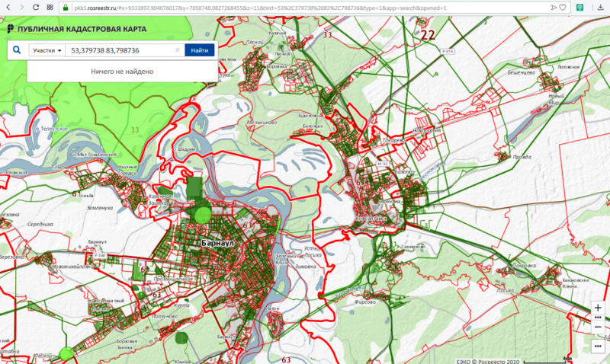Click the Мельниково label on the map
The height and width of the screenshot is (364, 610).
pos(262,123)
